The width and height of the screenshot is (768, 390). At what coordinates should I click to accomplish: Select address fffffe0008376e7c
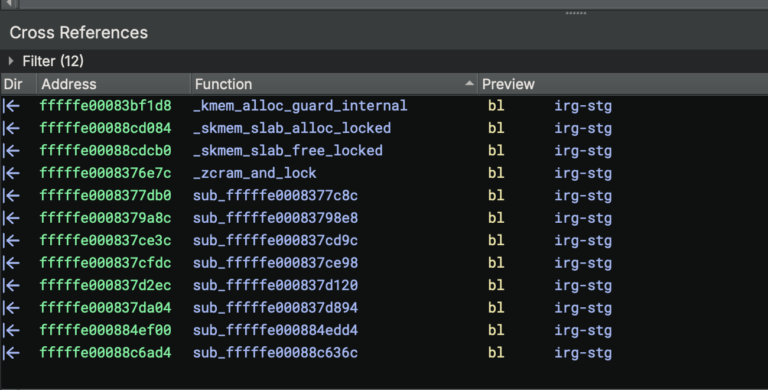[105, 173]
